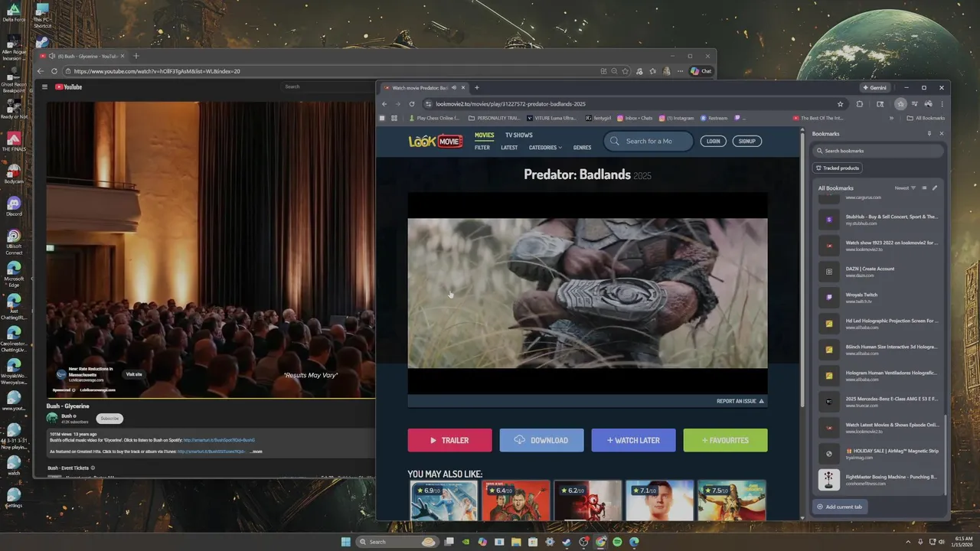Image resolution: width=980 pixels, height=551 pixels.
Task: Click the + WATCH LATER button
Action: click(x=633, y=440)
